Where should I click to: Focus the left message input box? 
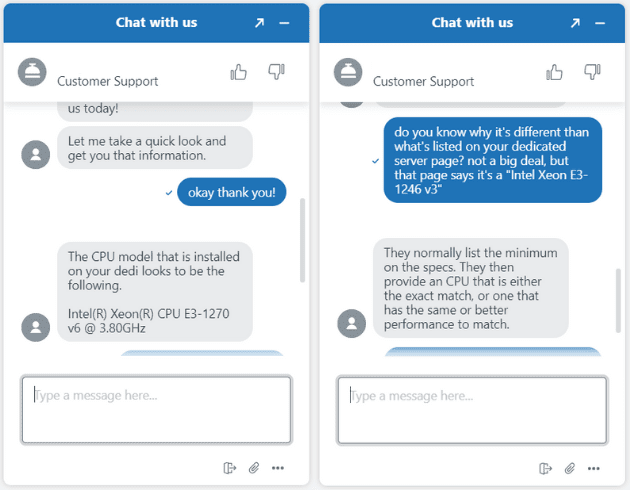click(156, 409)
